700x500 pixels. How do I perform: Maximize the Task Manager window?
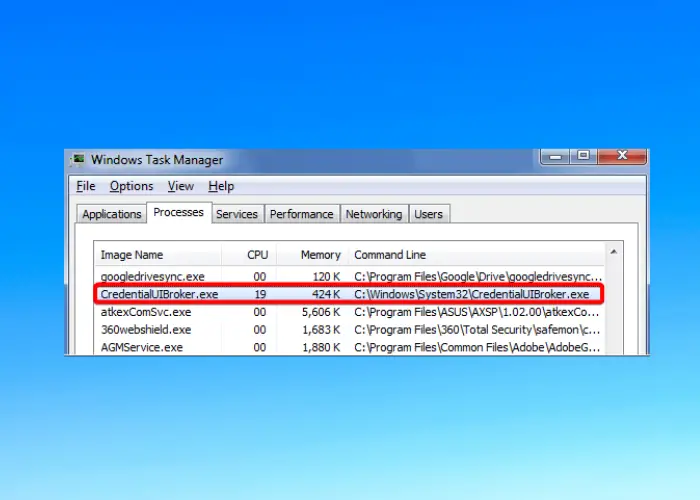[583, 156]
